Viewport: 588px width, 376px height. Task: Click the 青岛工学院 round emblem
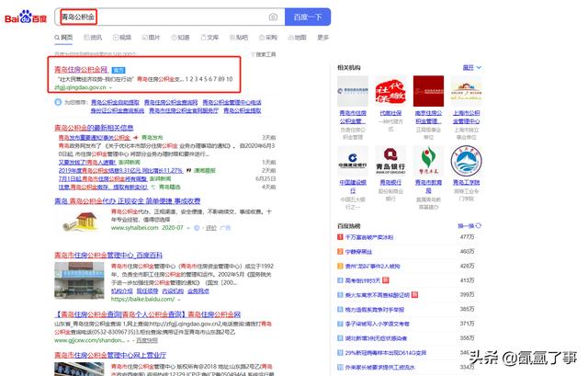tap(466, 161)
